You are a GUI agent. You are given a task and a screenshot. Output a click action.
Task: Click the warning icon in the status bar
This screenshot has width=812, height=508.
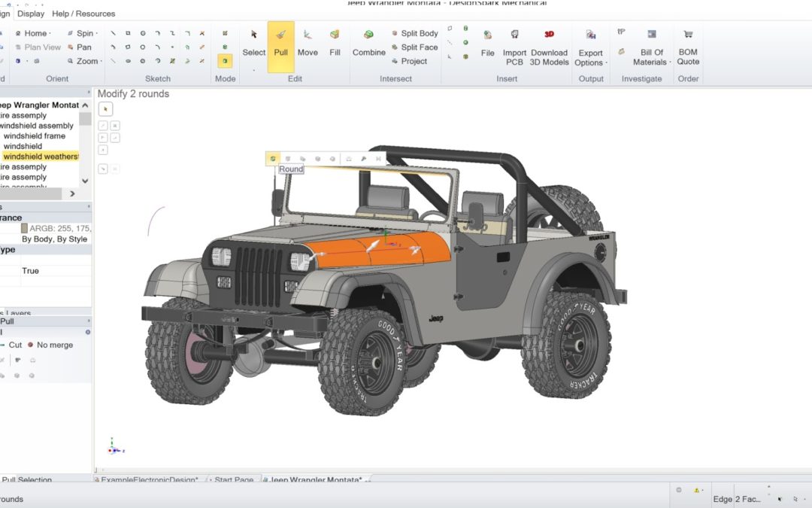(697, 490)
